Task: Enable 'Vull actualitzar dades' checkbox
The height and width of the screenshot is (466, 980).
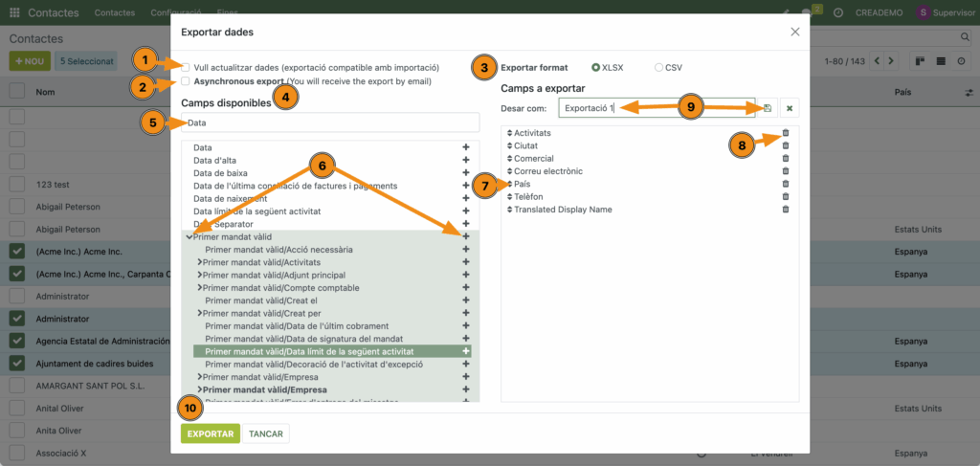Action: pyautogui.click(x=186, y=68)
